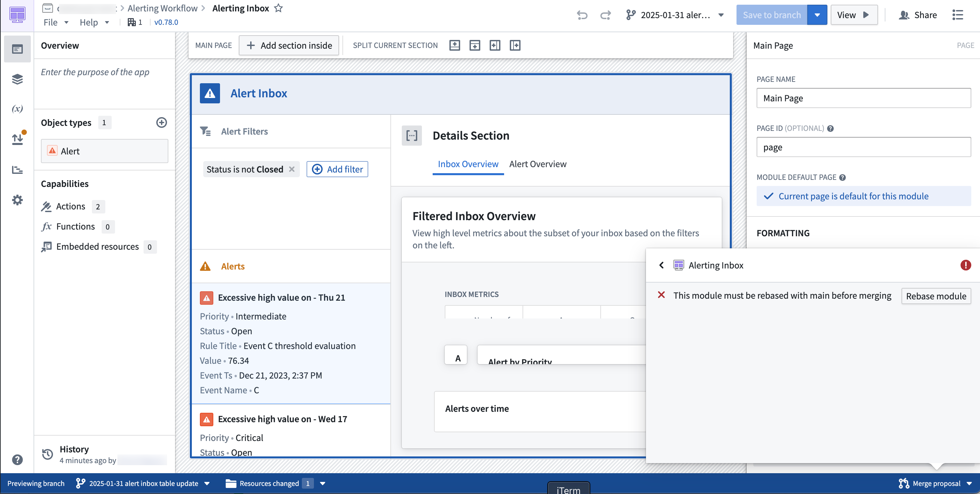Click the Add filter button
The image size is (980, 494).
click(337, 169)
